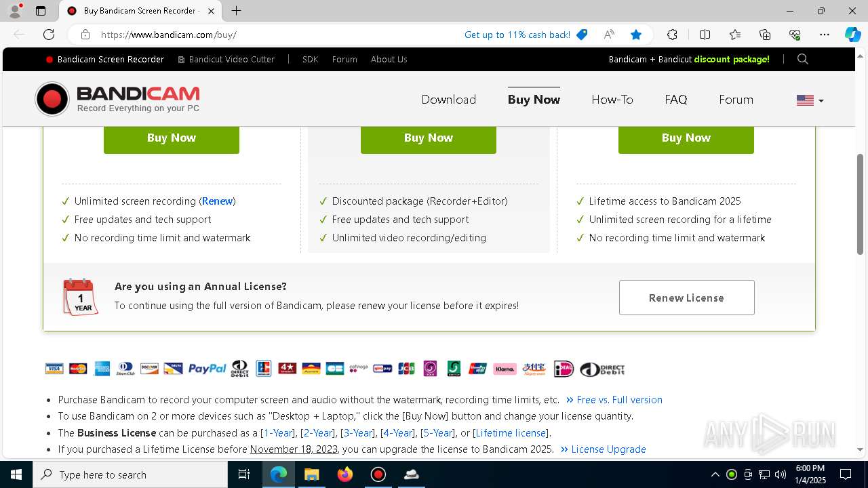Launch Firefox from the taskbar
Screen dimensions: 868x488
coord(345,474)
